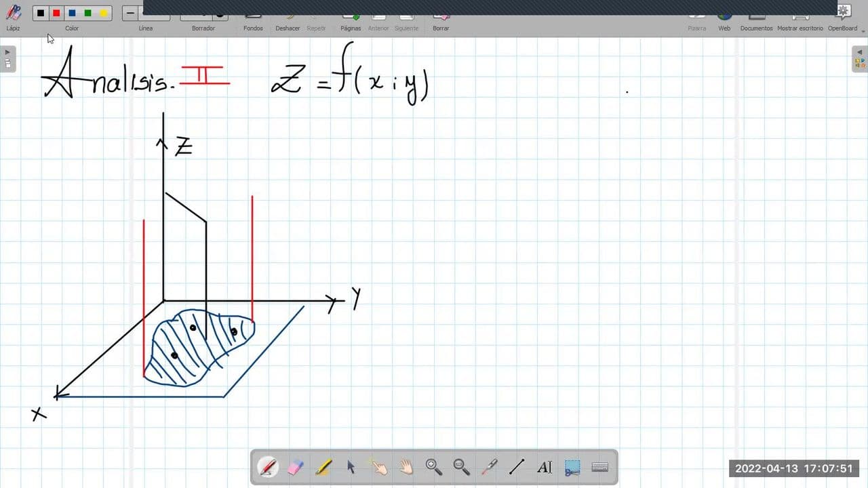This screenshot has width=868, height=488.
Task: Expand the left side panel tab
Action: point(7,58)
